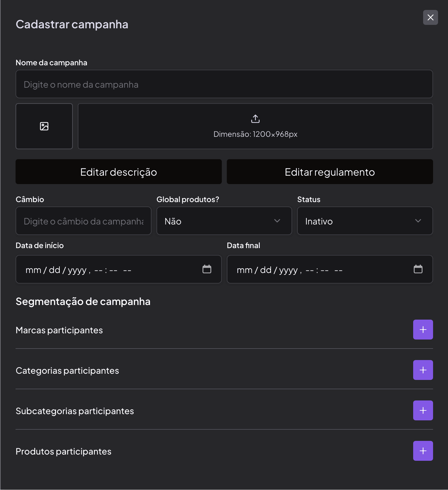Click the Editar descrição button
This screenshot has width=448, height=490.
[119, 172]
